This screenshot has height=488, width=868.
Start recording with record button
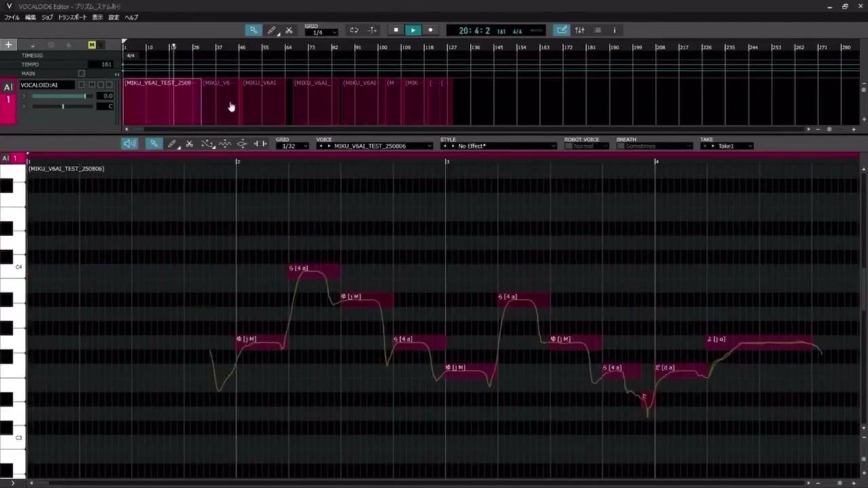[431, 30]
